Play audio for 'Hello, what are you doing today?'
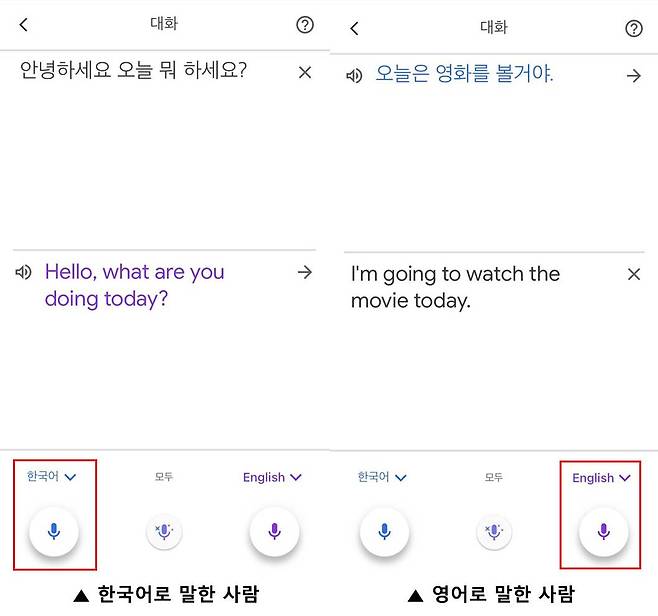The height and width of the screenshot is (616, 658). click(24, 272)
